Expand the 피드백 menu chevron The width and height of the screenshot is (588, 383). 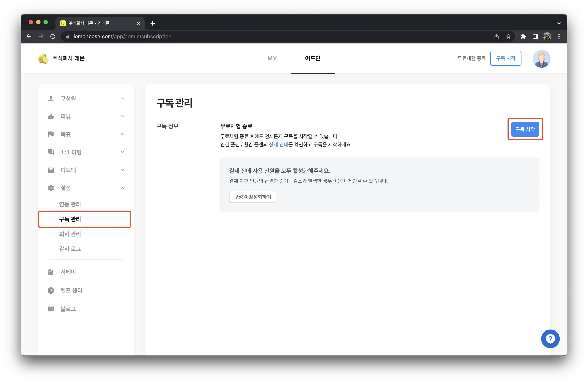[122, 170]
